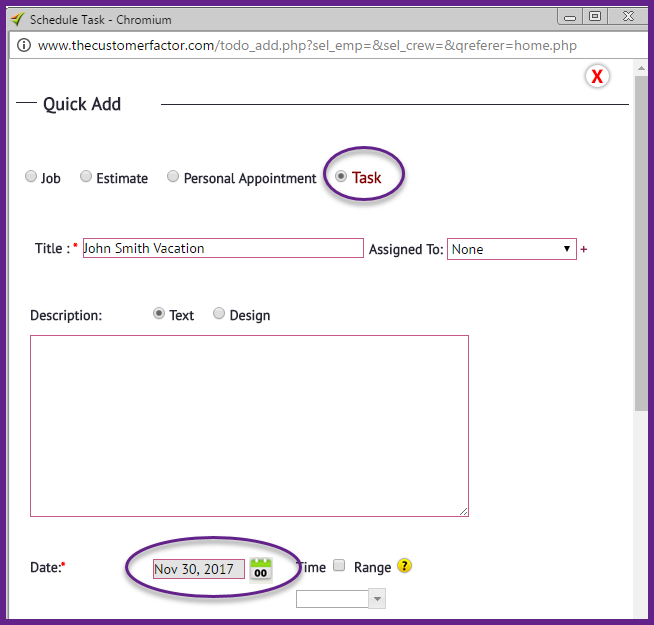
Task: Switch description to Design mode
Action: (219, 313)
